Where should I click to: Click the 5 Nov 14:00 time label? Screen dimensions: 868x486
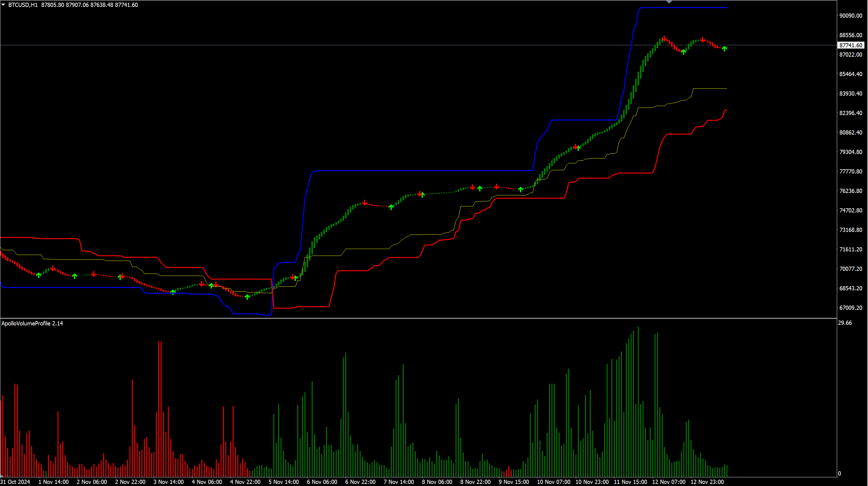coord(284,482)
